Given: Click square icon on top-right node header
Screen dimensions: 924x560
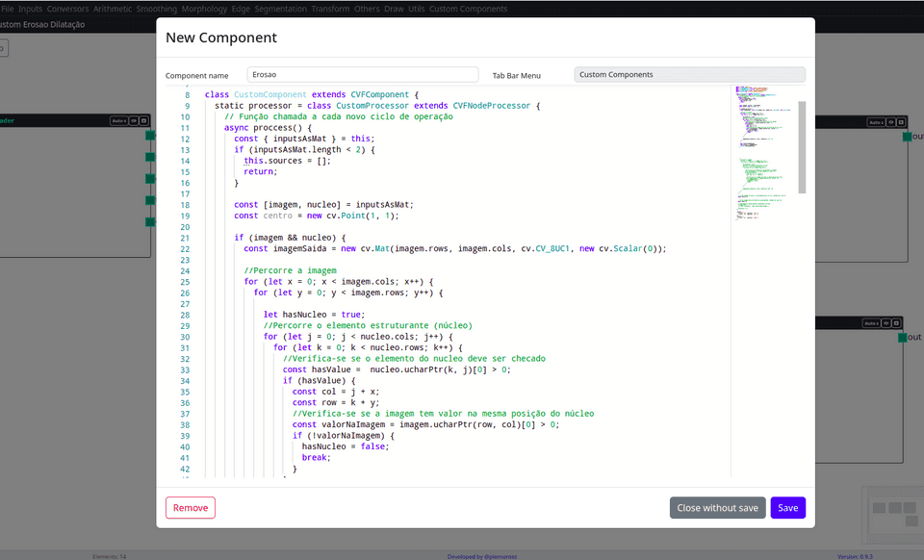Looking at the screenshot, I should pyautogui.click(x=903, y=122).
